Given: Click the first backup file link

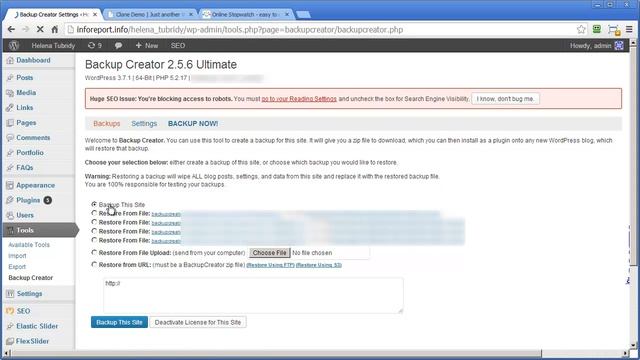Looking at the screenshot, I should click(166, 214).
